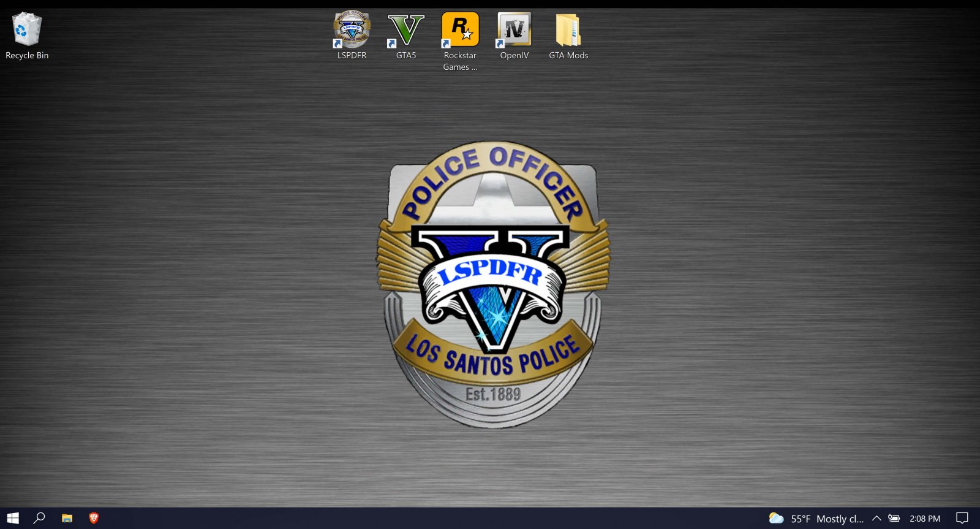980x529 pixels.
Task: Click the "GTA Mods" folder name label
Action: [x=568, y=55]
